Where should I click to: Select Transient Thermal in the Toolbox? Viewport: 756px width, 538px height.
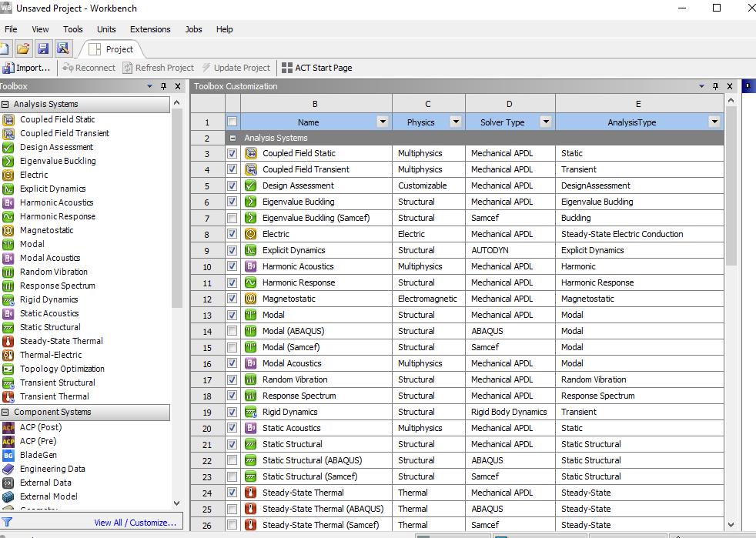click(54, 396)
